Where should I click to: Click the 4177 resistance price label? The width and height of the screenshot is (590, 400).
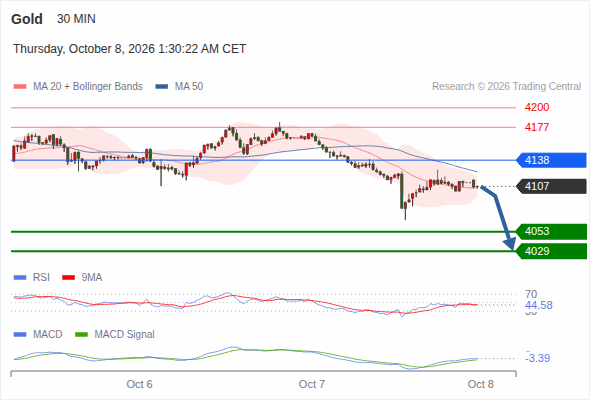pos(537,127)
